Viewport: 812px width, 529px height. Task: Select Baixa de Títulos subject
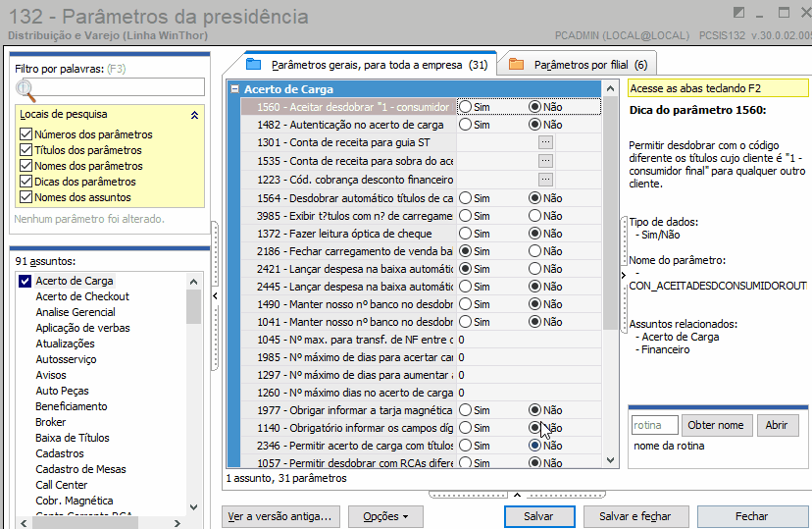(x=73, y=438)
